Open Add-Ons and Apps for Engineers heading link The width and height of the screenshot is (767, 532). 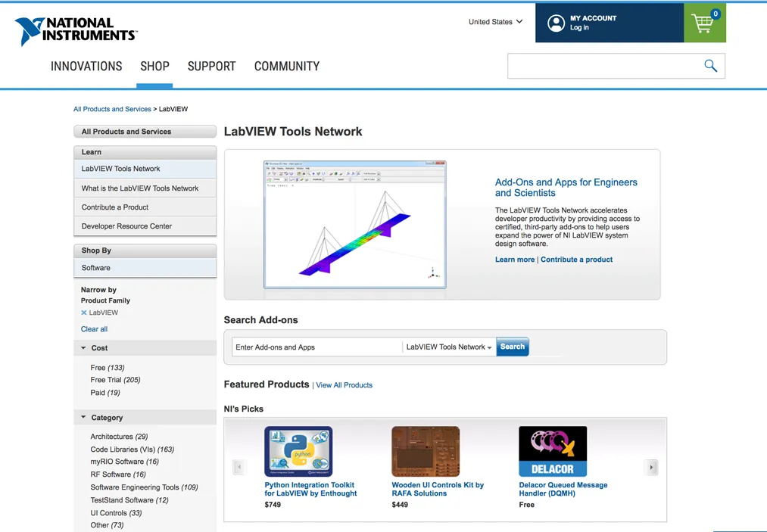[566, 187]
